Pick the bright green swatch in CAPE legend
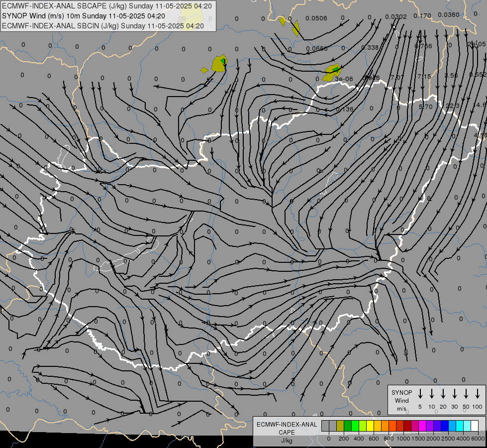Viewport: 487px width, 448px height. (x=355, y=426)
